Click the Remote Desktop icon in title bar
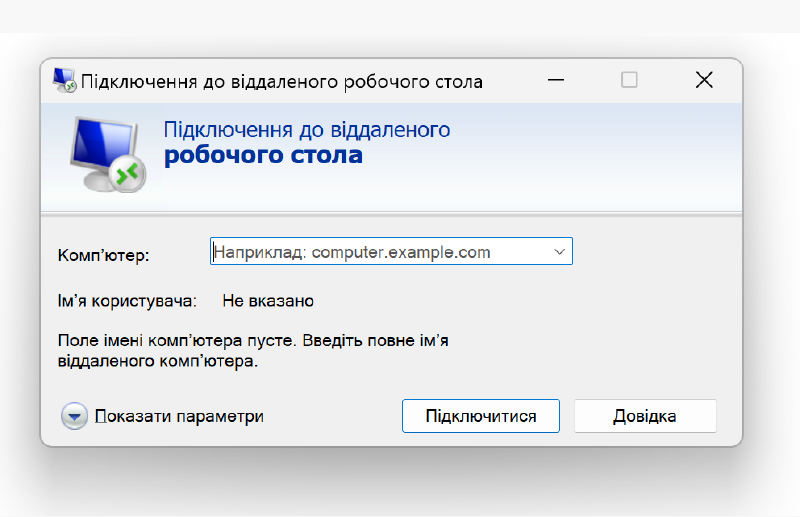 click(64, 80)
